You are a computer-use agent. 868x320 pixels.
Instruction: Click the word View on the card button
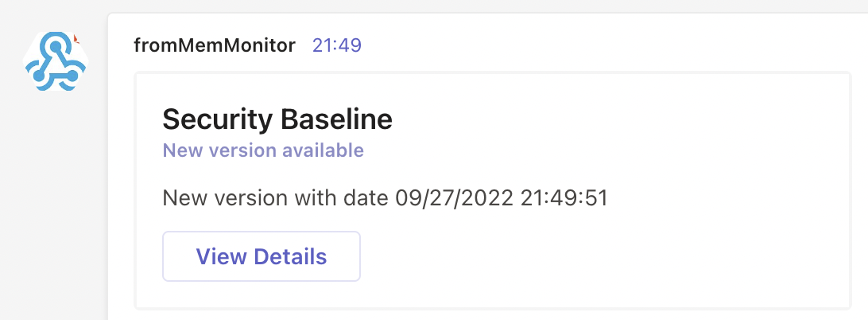220,257
